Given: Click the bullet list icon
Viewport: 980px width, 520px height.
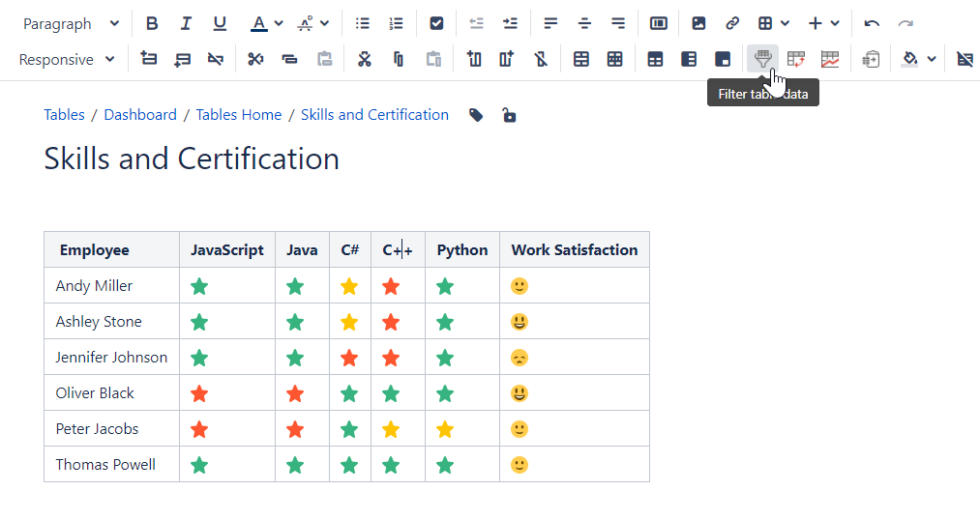Looking at the screenshot, I should tap(363, 24).
